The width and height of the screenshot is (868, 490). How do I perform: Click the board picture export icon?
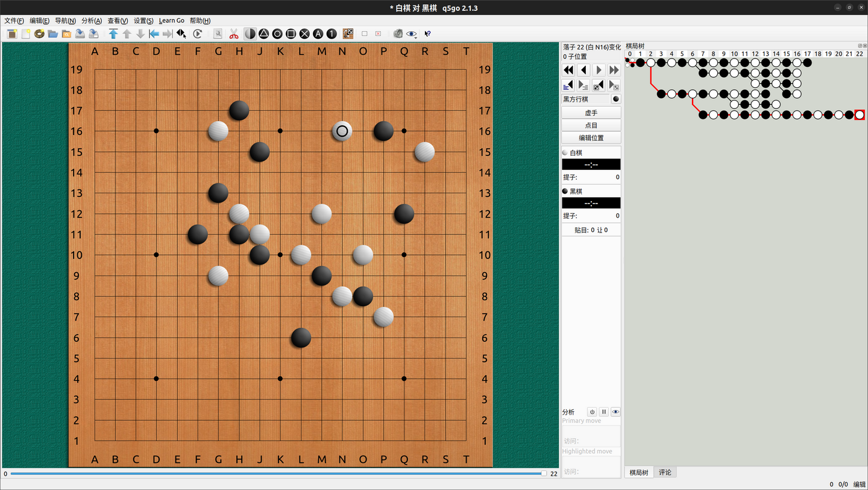pos(348,34)
